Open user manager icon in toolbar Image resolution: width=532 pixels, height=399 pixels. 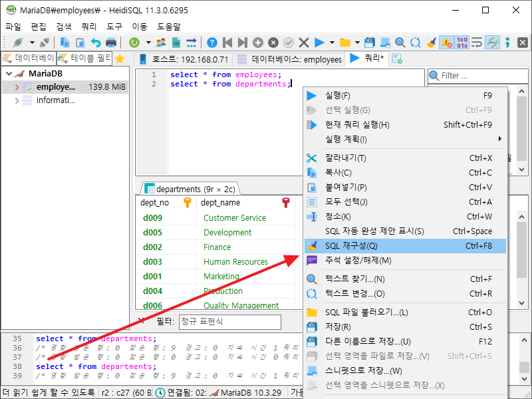[161, 43]
